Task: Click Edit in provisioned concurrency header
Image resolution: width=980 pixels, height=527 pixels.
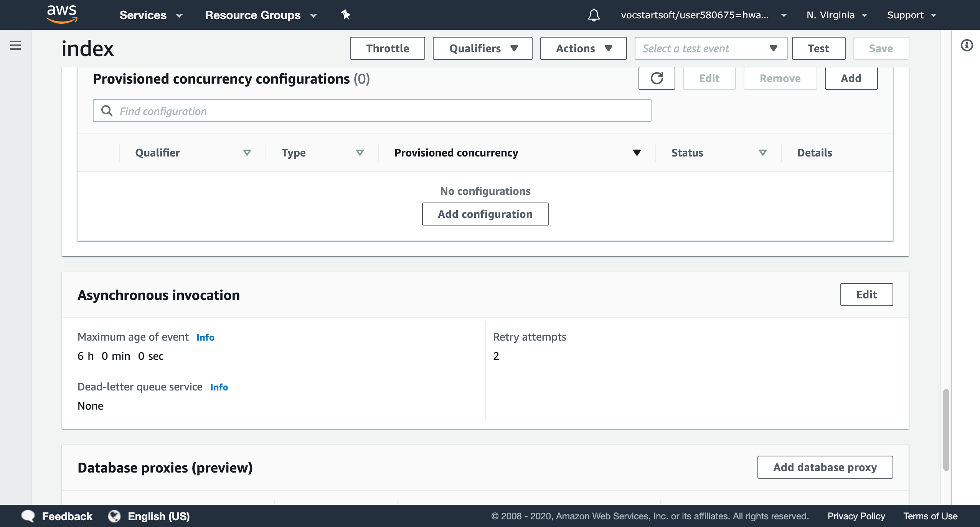Action: pyautogui.click(x=709, y=78)
